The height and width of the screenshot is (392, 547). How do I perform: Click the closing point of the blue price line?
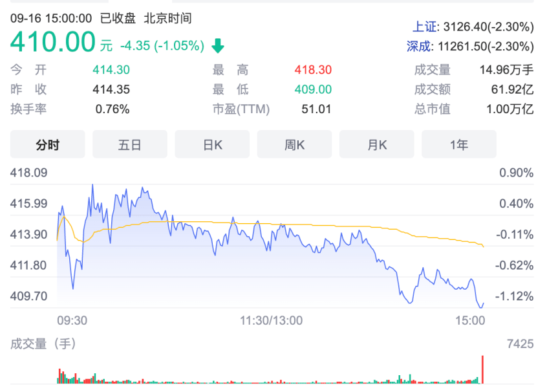pyautogui.click(x=483, y=304)
